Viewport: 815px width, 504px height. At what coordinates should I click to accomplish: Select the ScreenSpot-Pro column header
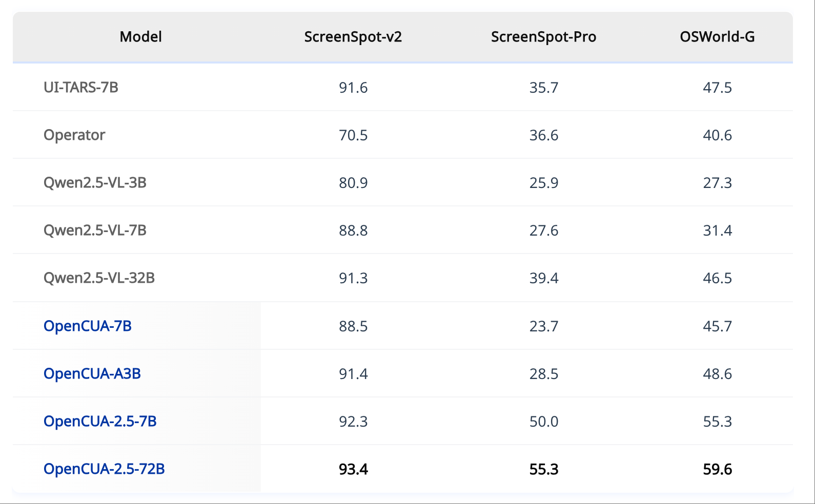click(543, 37)
